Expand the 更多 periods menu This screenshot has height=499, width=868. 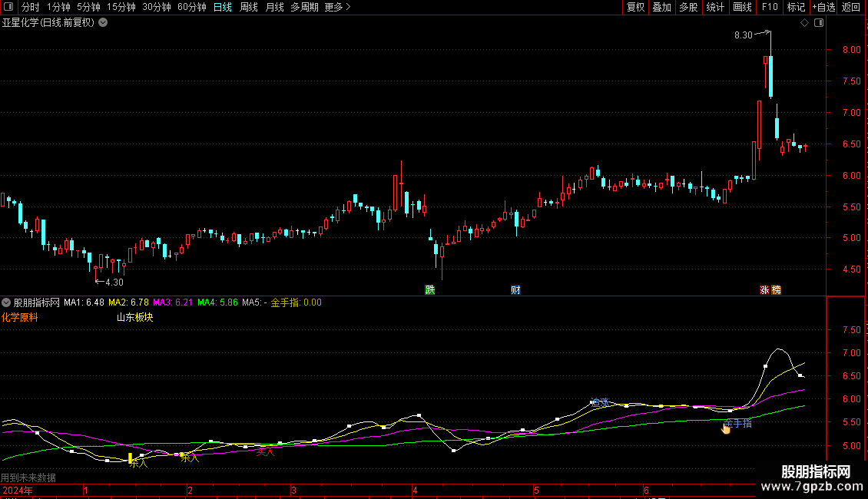click(x=338, y=7)
